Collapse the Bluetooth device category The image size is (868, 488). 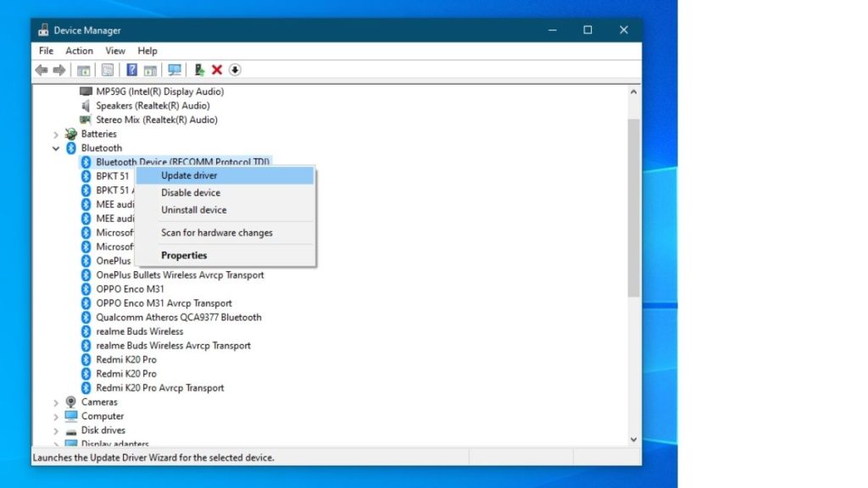(x=56, y=147)
